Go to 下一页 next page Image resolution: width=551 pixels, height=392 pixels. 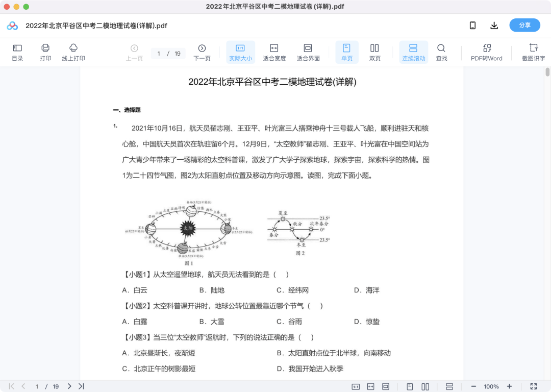click(202, 53)
